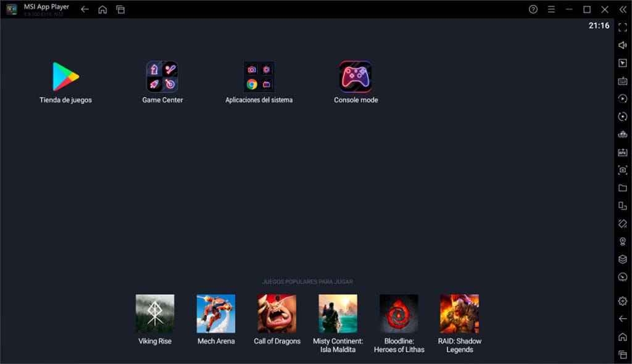Select the Viking Rise game thumbnail
This screenshot has height=364, width=632.
[x=155, y=313]
